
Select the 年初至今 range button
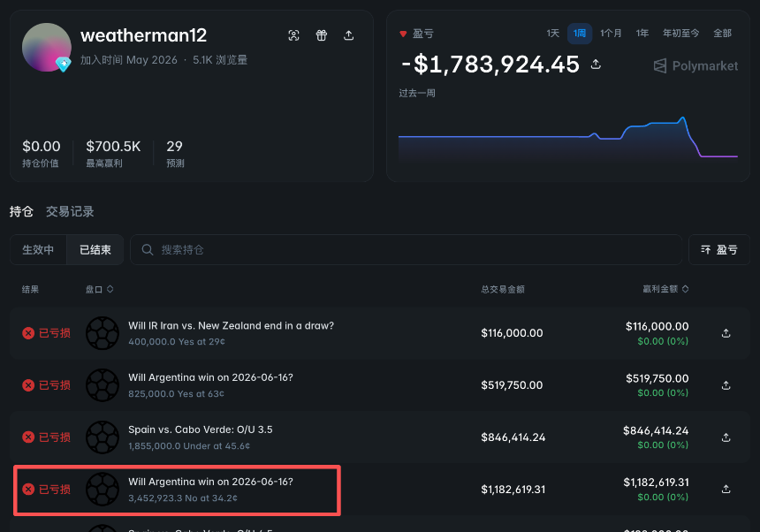point(681,34)
